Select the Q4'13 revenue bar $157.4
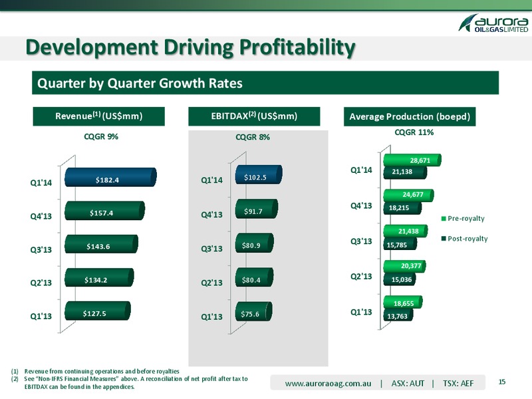 click(105, 210)
